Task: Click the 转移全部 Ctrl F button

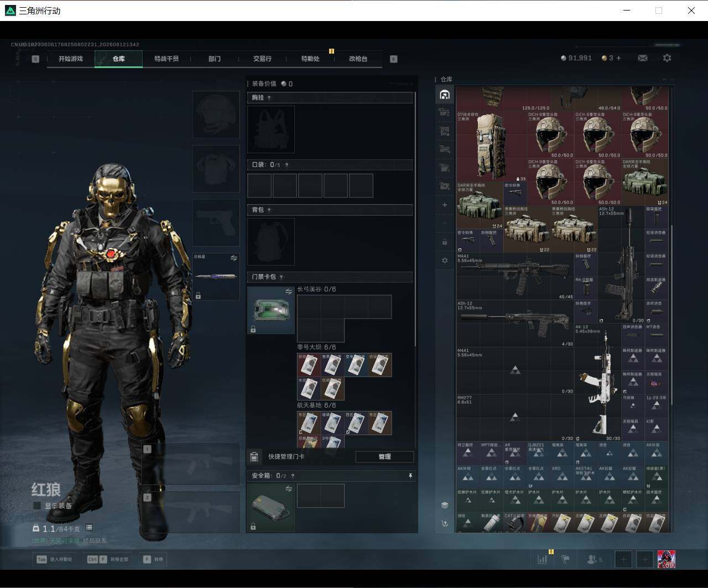Action: [108, 559]
